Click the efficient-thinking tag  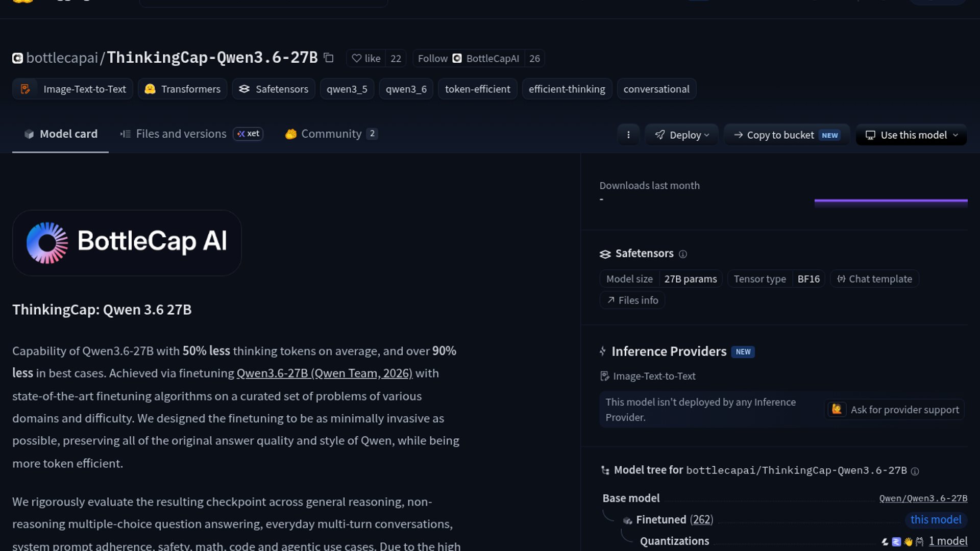(x=567, y=89)
